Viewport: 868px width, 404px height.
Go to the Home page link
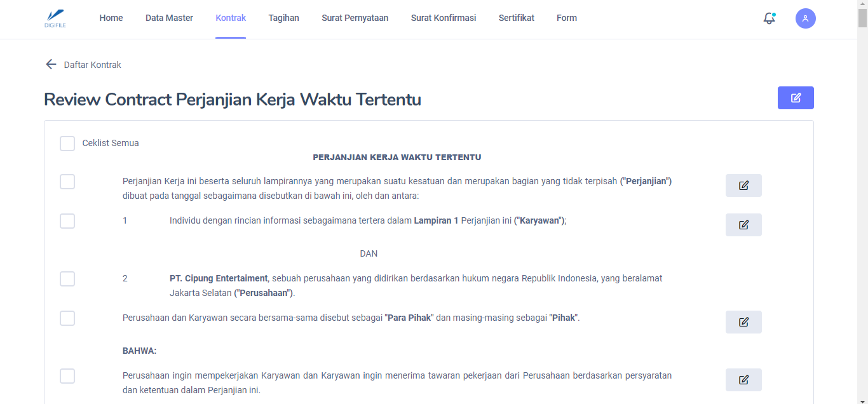tap(111, 18)
